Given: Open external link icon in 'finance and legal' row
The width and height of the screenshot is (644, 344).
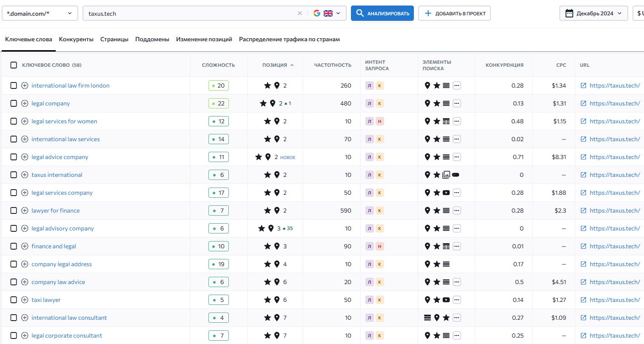Looking at the screenshot, I should click(x=584, y=246).
